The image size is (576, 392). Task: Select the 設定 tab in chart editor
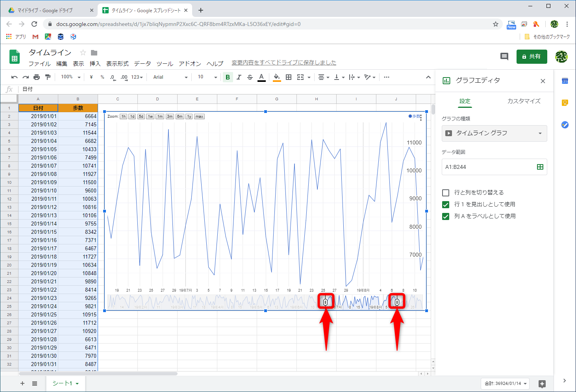point(465,101)
